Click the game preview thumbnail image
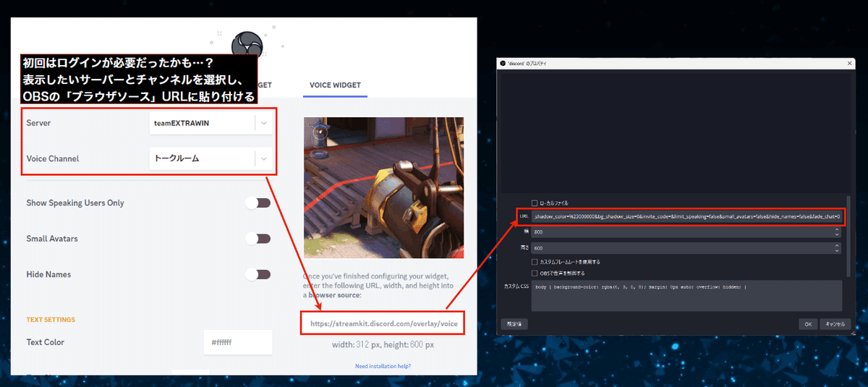 point(383,187)
